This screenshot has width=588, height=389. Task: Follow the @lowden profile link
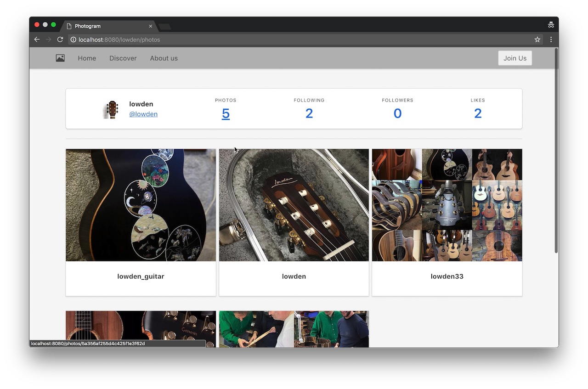(x=143, y=114)
